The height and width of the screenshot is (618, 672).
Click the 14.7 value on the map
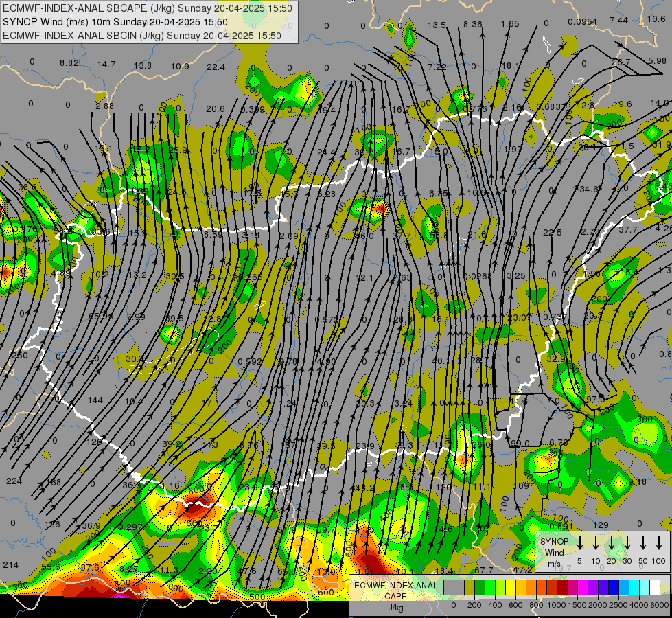click(x=106, y=65)
